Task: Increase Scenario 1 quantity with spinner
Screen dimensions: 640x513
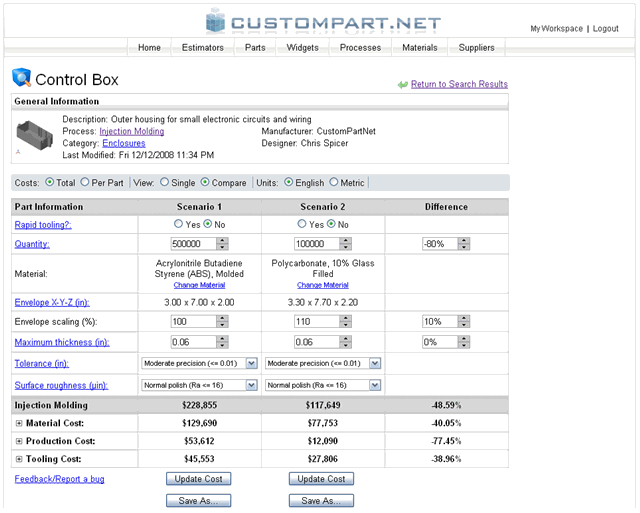Action: coord(222,241)
